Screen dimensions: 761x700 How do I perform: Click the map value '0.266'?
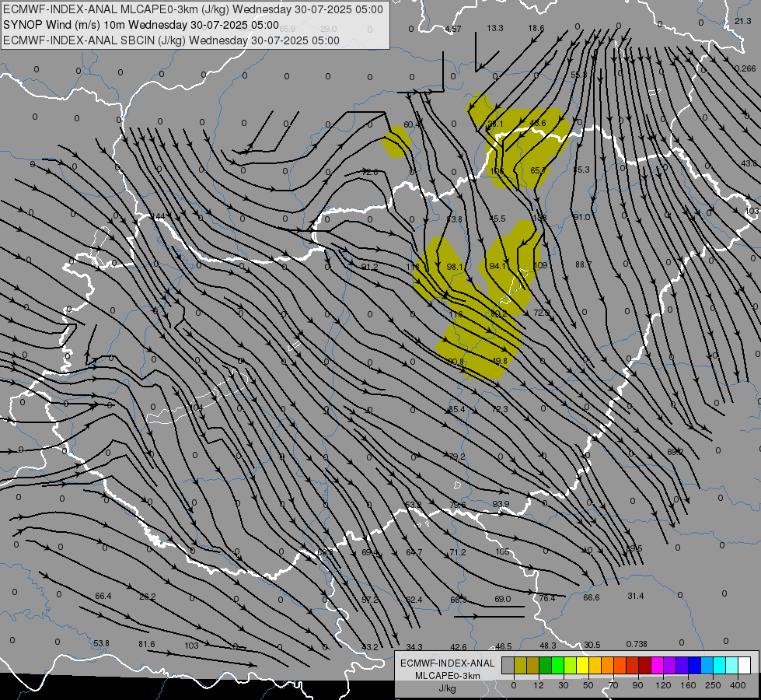pos(745,68)
